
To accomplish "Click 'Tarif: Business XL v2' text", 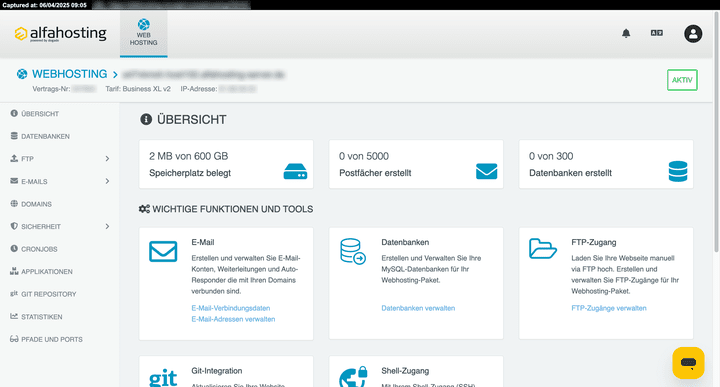I will click(138, 89).
